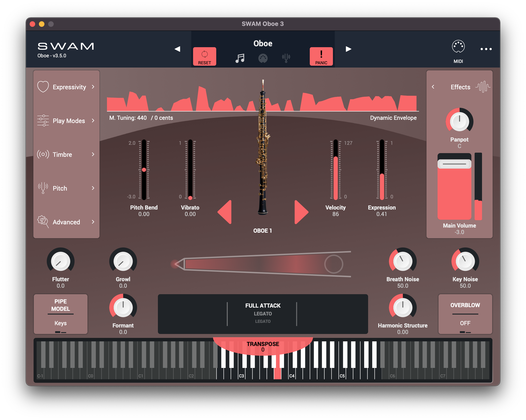Open the Timbre menu label
Image resolution: width=526 pixels, height=420 pixels.
tap(62, 154)
